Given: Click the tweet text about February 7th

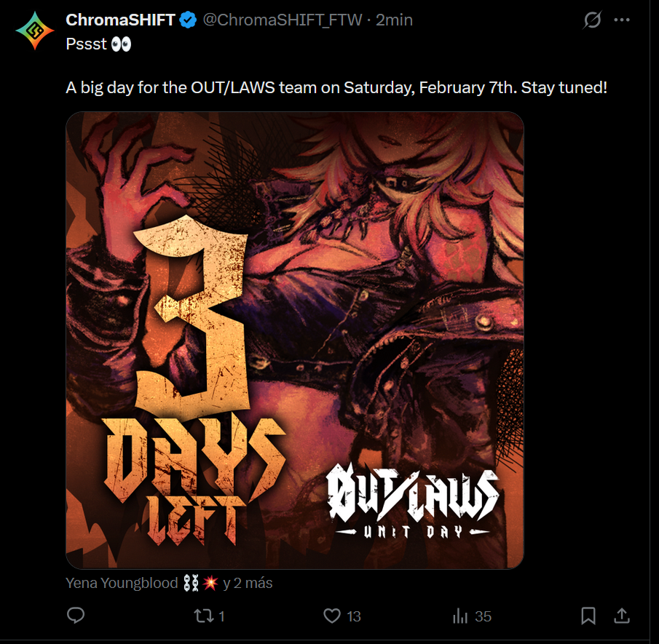Looking at the screenshot, I should click(x=336, y=87).
